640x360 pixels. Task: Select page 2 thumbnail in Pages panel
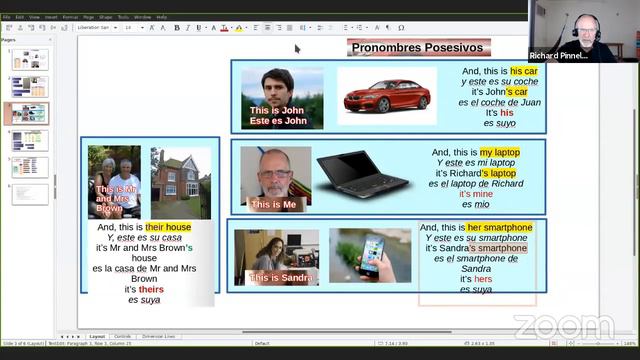pyautogui.click(x=30, y=87)
